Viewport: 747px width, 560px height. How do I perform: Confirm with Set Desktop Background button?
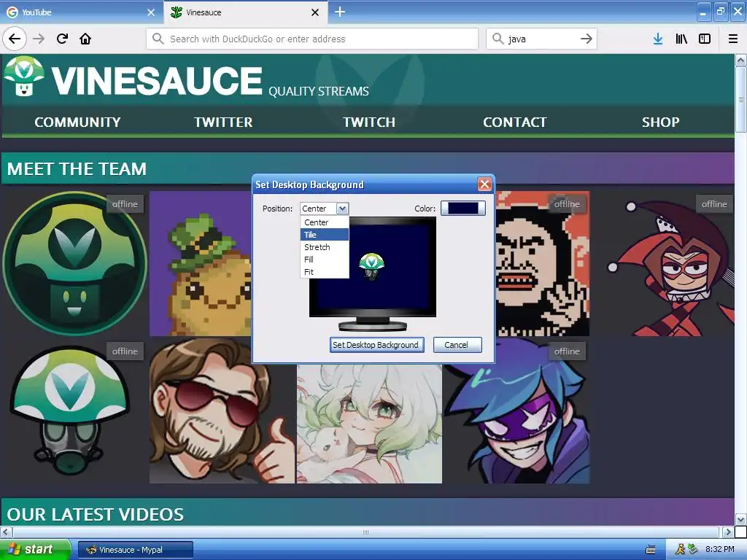[376, 345]
